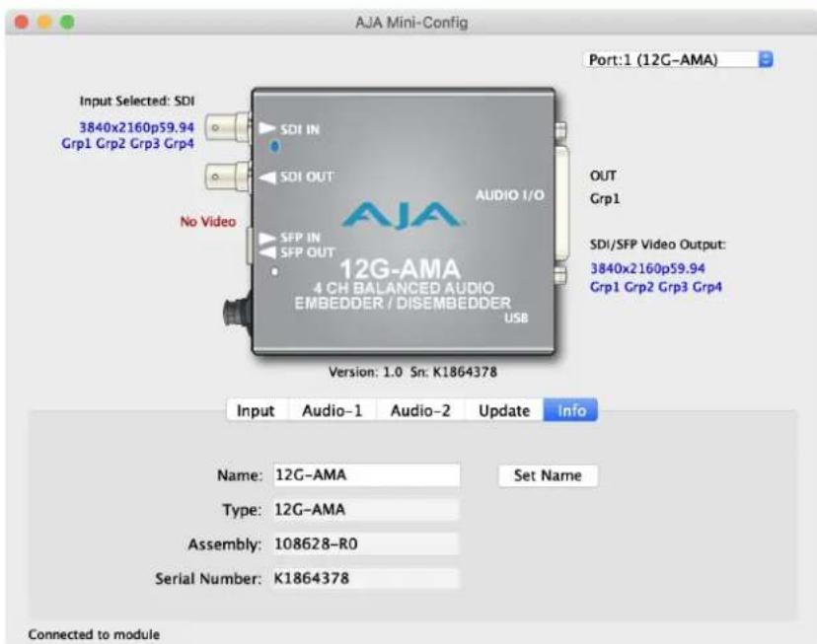The width and height of the screenshot is (817, 644).
Task: Click the white SFP status LED
Action: click(x=274, y=271)
